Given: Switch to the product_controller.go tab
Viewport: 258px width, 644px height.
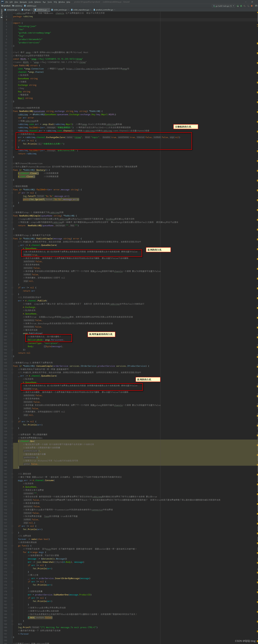Looking at the screenshot, I should (x=104, y=10).
